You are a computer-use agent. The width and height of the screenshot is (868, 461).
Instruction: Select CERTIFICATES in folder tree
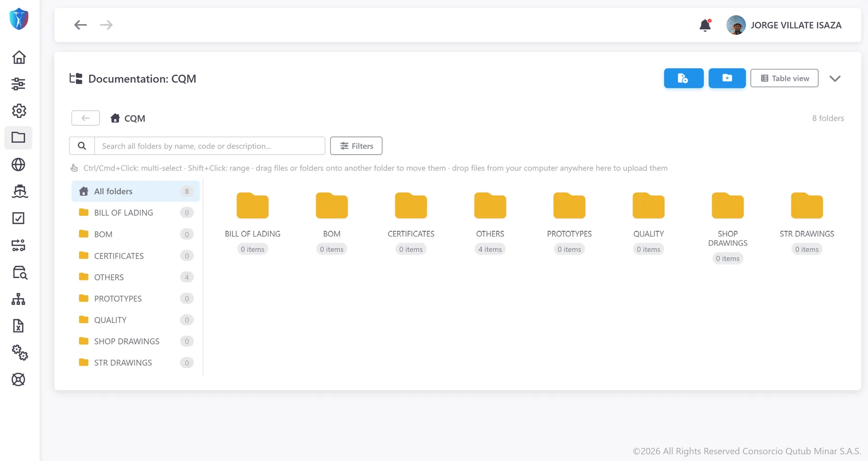(136, 256)
